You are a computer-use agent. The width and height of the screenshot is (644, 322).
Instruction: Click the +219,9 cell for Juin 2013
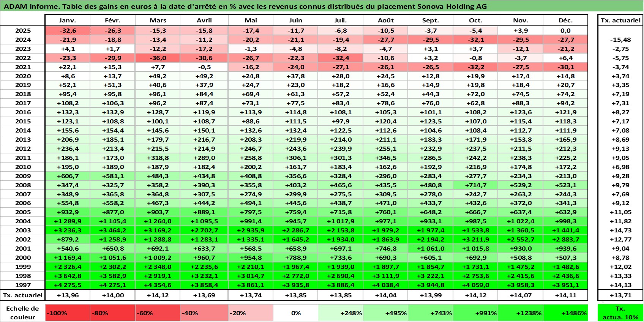click(x=296, y=140)
